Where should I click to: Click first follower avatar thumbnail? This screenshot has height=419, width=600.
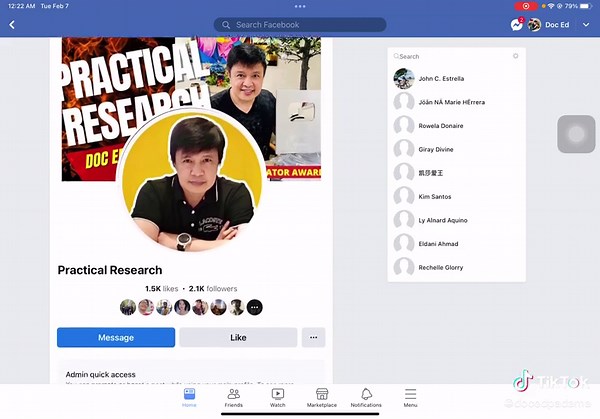coord(128,307)
